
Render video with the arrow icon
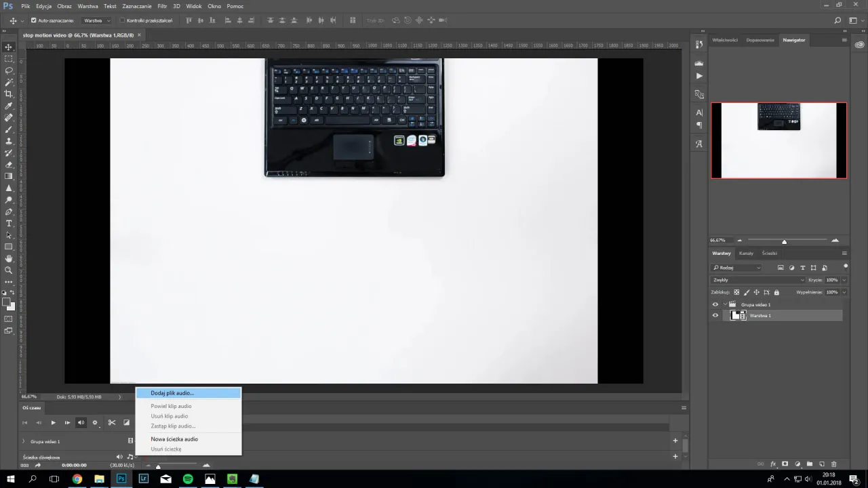click(x=38, y=466)
